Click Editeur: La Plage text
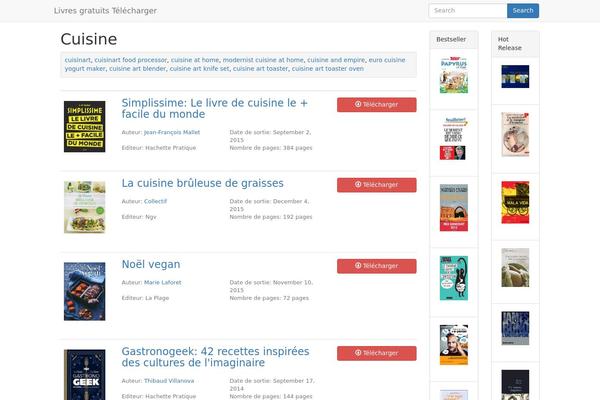 point(145,298)
